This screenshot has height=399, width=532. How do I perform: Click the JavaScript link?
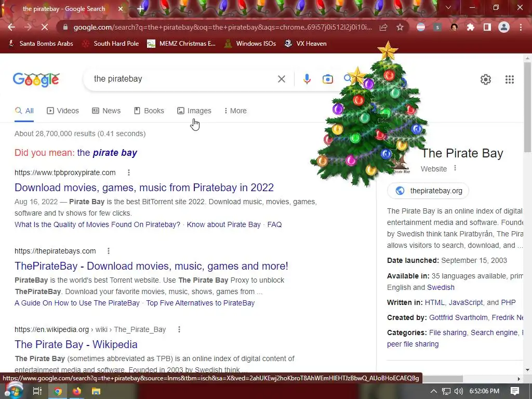pyautogui.click(x=465, y=303)
